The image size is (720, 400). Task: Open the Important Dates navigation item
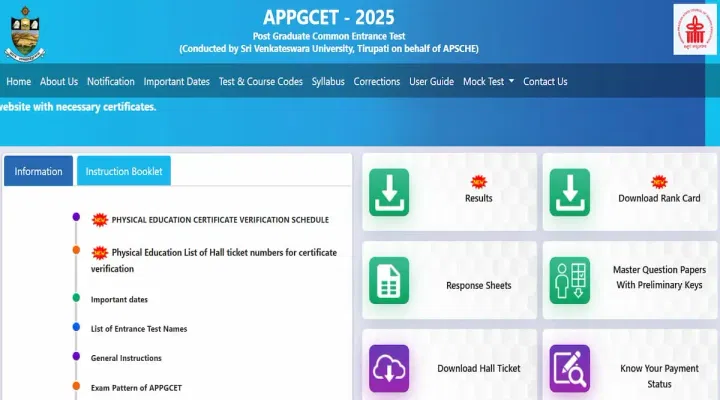pos(176,82)
